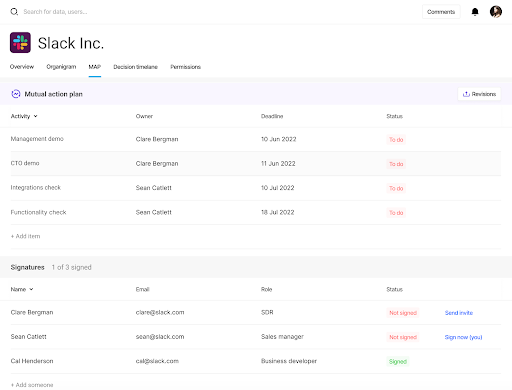This screenshot has height=390, width=512.
Task: Click the Business developer role cell
Action: point(289,361)
